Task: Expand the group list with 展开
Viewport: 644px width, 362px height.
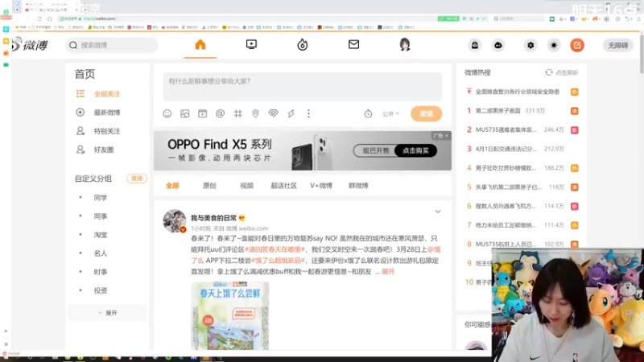Action: point(107,313)
